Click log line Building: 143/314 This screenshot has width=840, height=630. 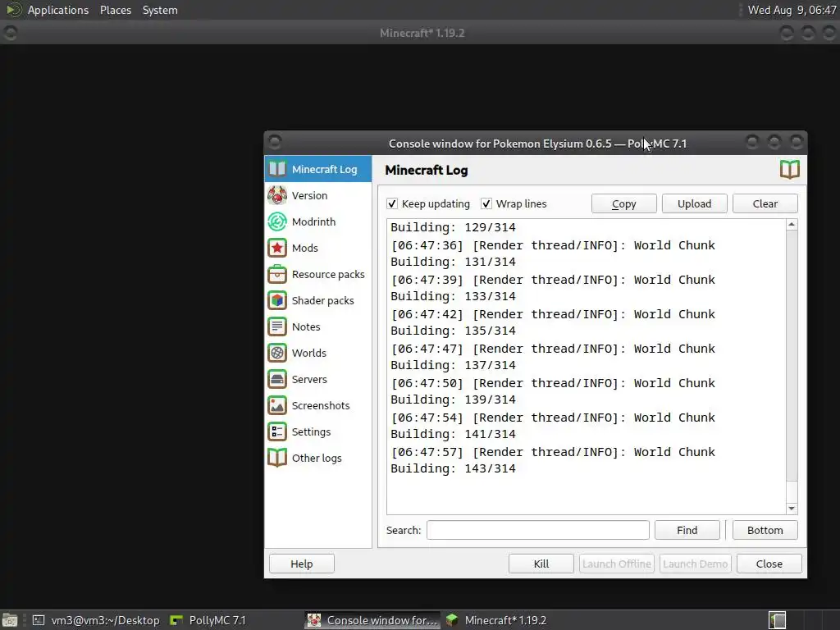pos(453,468)
